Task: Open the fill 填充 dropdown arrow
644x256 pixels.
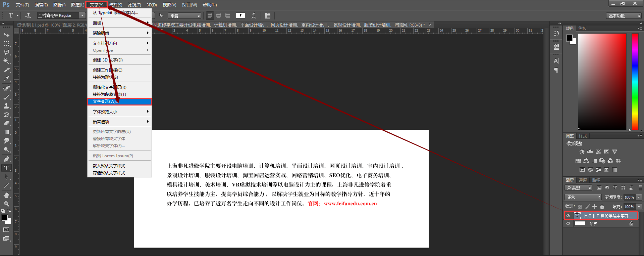Action: point(639,207)
